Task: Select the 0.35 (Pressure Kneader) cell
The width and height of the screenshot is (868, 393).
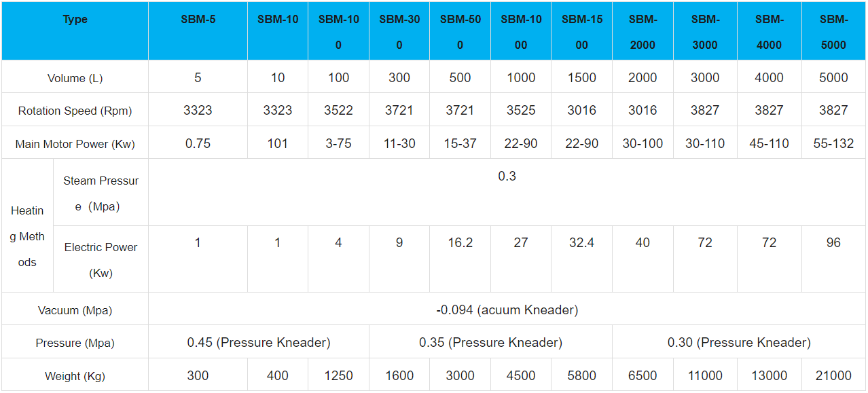Action: click(x=490, y=343)
